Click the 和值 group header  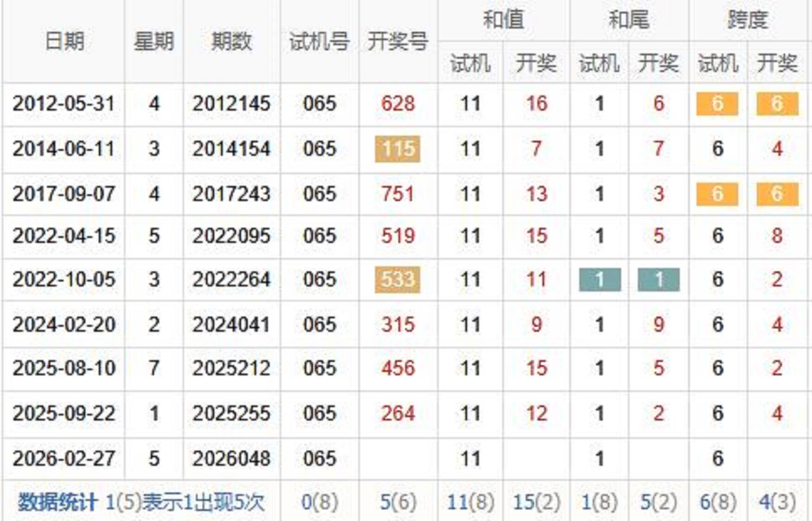503,20
